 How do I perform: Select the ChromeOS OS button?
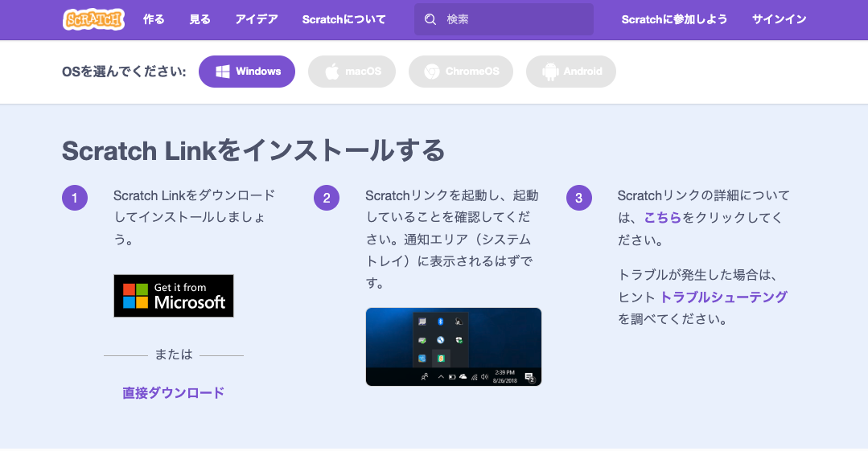(461, 72)
